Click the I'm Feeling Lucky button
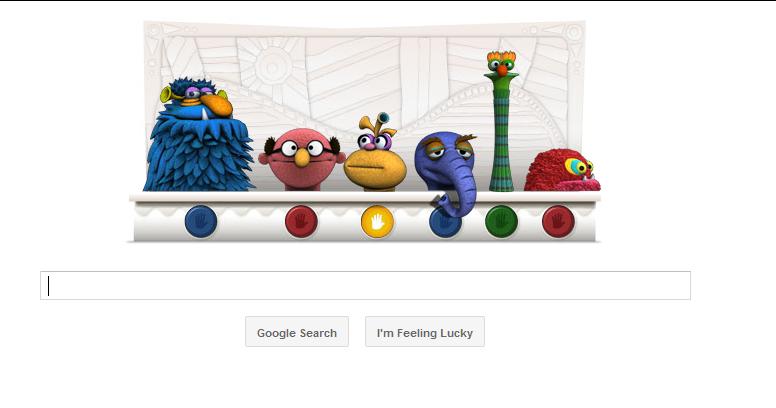This screenshot has width=776, height=408. point(425,332)
